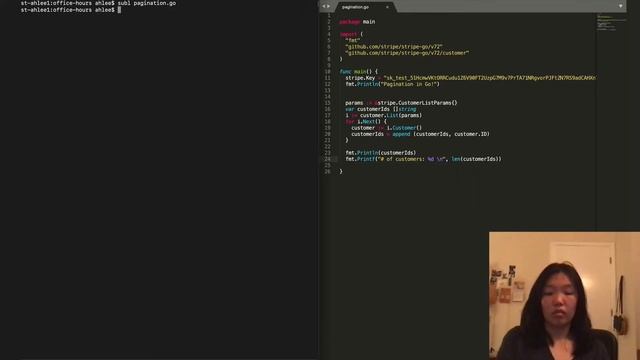
Task: Go to previous tab with left arrow
Action: (324, 6)
